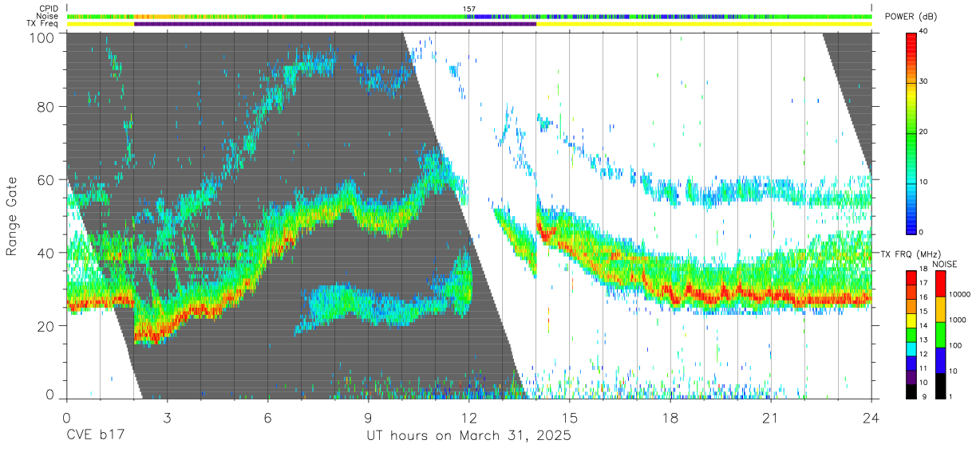Click the blue segment of the Noise bar
The width and height of the screenshot is (980, 452).
(x=481, y=16)
